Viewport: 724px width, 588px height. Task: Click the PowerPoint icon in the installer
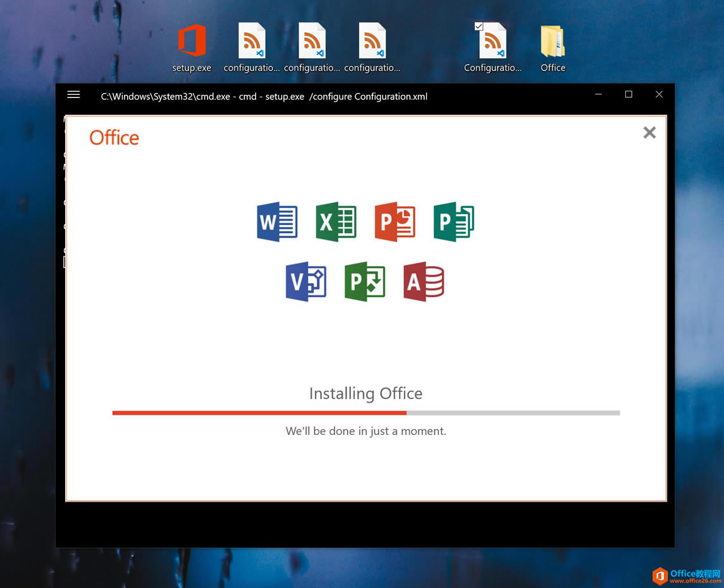point(395,222)
